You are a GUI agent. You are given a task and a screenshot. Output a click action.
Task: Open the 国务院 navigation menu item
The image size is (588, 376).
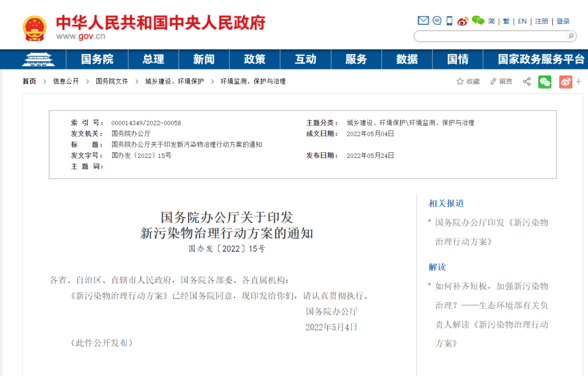click(97, 59)
